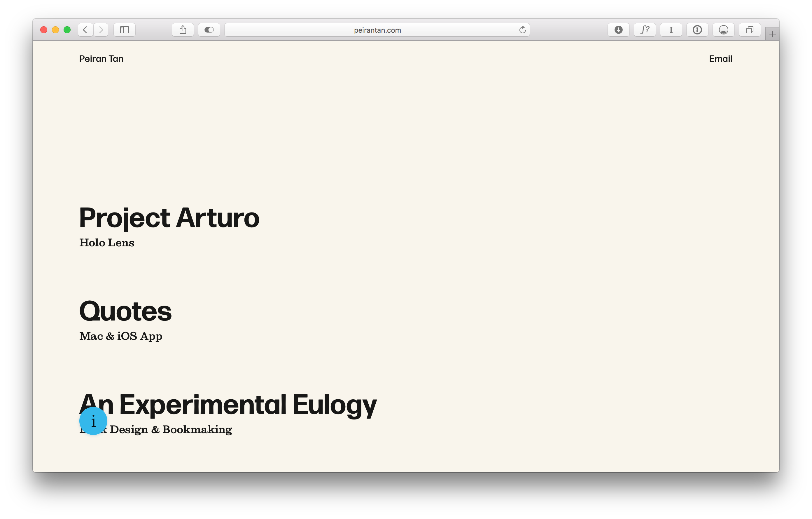Click the Instapaper 'I' extension button
Screen dimensions: 812x519
click(671, 30)
